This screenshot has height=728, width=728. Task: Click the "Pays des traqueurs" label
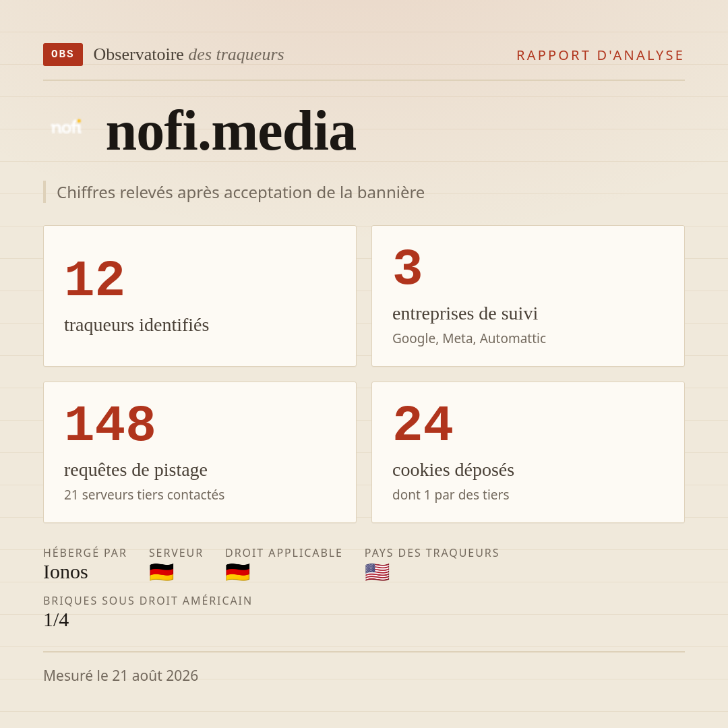pyautogui.click(x=432, y=553)
